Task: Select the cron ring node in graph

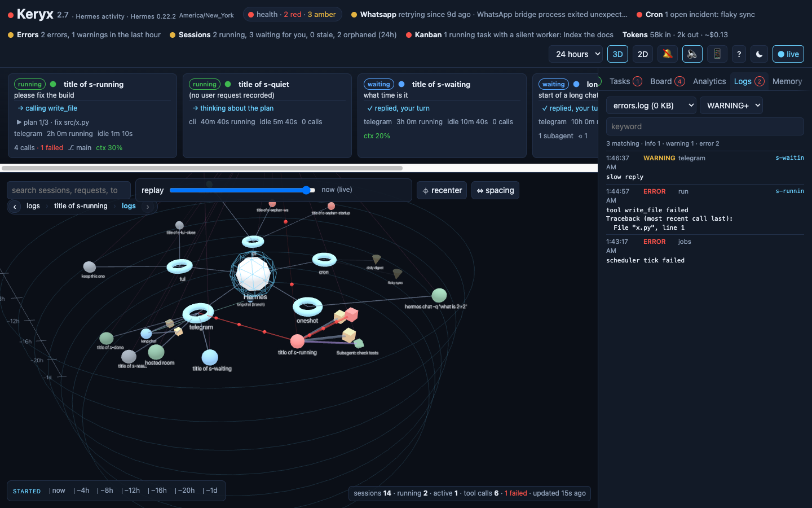Action: (x=324, y=260)
